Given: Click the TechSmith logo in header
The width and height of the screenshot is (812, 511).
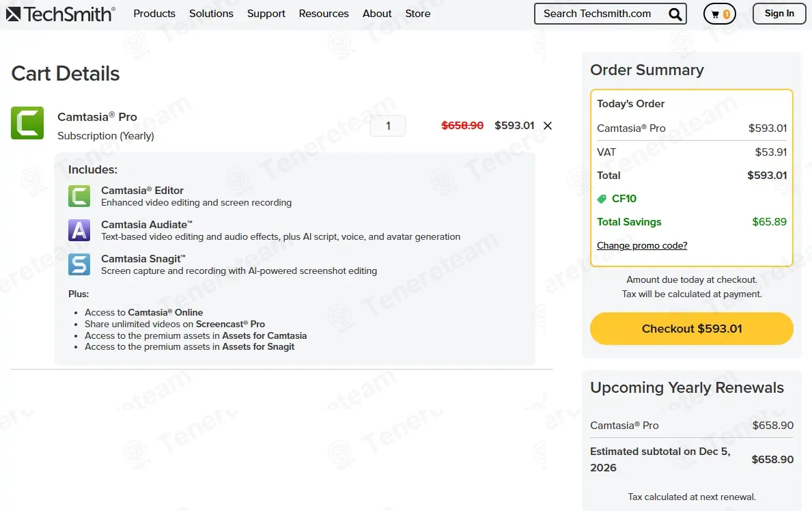Looking at the screenshot, I should point(61,14).
